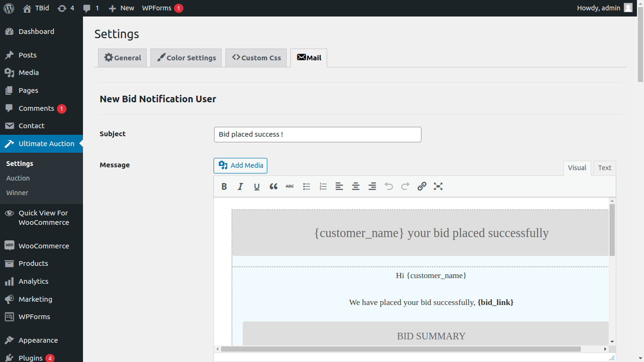Apply italic formatting in editor toolbar
The width and height of the screenshot is (644, 362).
point(240,187)
